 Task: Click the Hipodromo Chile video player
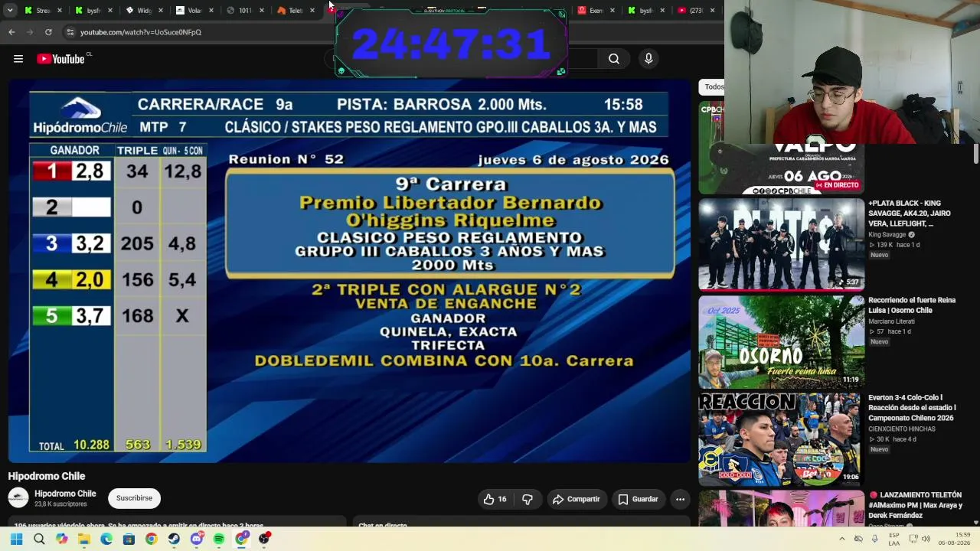click(349, 271)
